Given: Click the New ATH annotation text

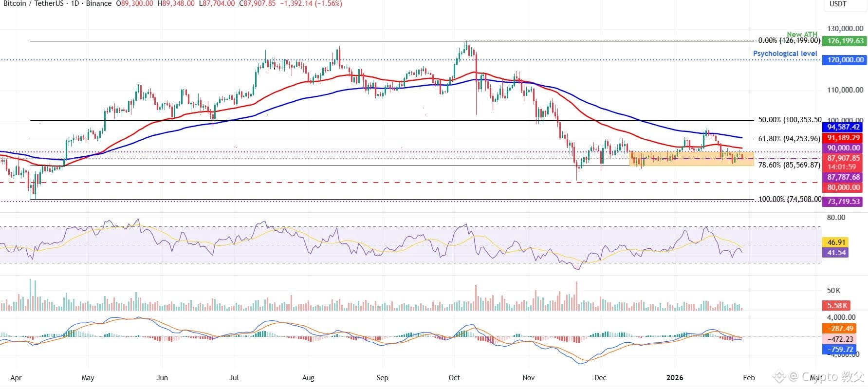Looking at the screenshot, I should pos(802,34).
